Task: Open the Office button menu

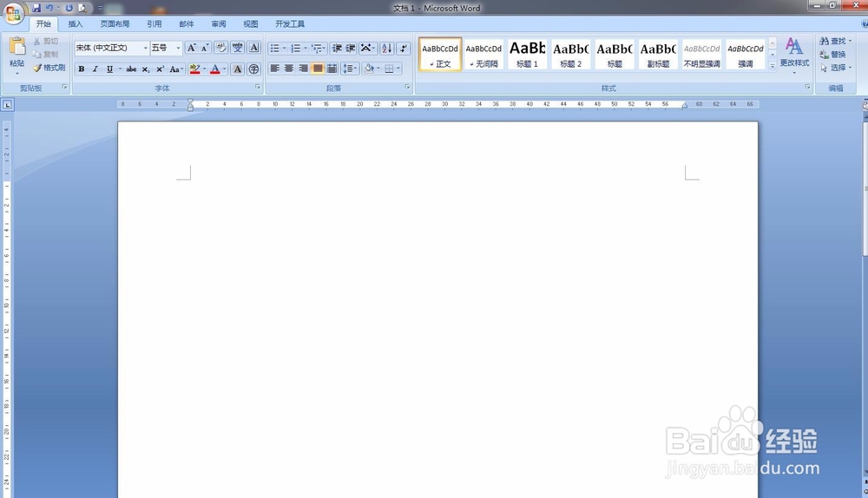Action: point(13,12)
